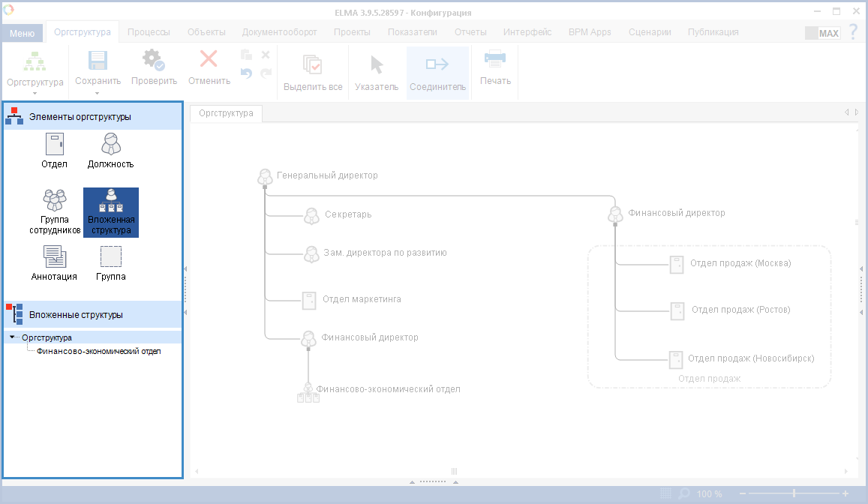The image size is (868, 504).
Task: Click Выделить все toolbar icon
Action: click(312, 64)
